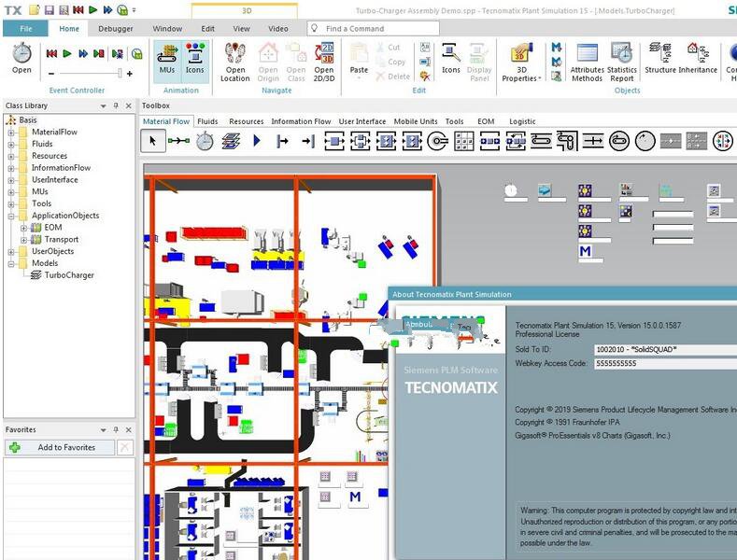Image resolution: width=737 pixels, height=560 pixels.
Task: Open Class Library panel options arrow
Action: click(x=103, y=106)
